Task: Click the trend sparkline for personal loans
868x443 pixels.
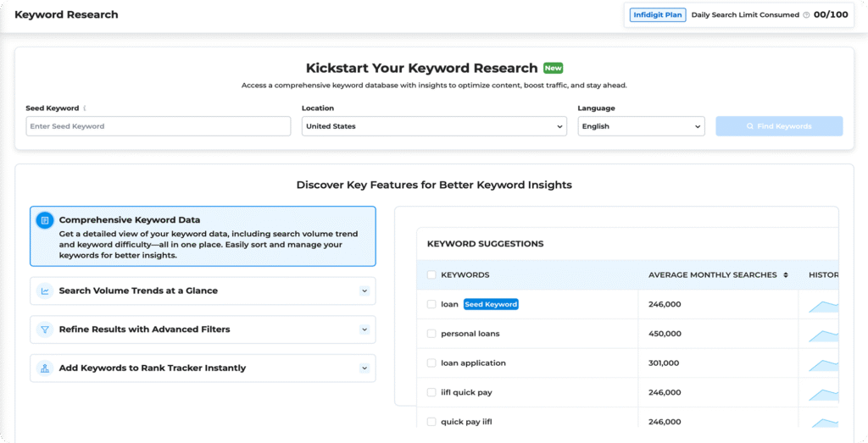Action: tap(822, 335)
